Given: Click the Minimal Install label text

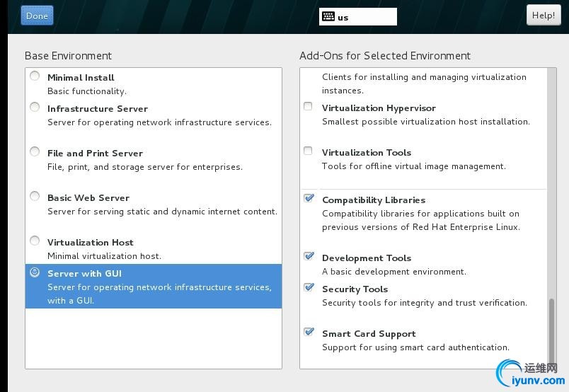Looking at the screenshot, I should pos(81,77).
